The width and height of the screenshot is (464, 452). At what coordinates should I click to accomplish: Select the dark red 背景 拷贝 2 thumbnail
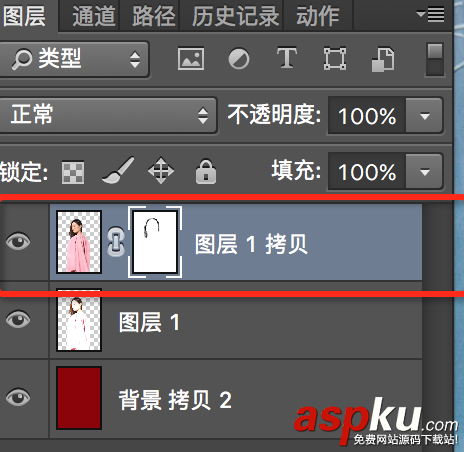(x=79, y=398)
